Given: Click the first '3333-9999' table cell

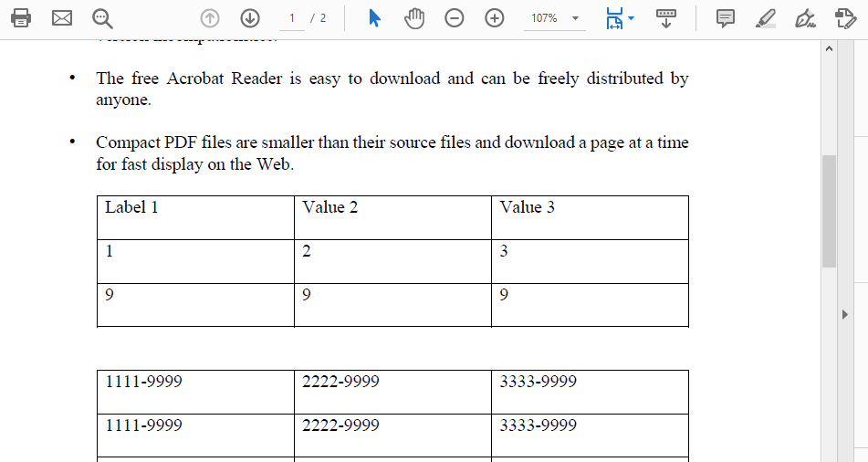Looking at the screenshot, I should click(x=591, y=392).
